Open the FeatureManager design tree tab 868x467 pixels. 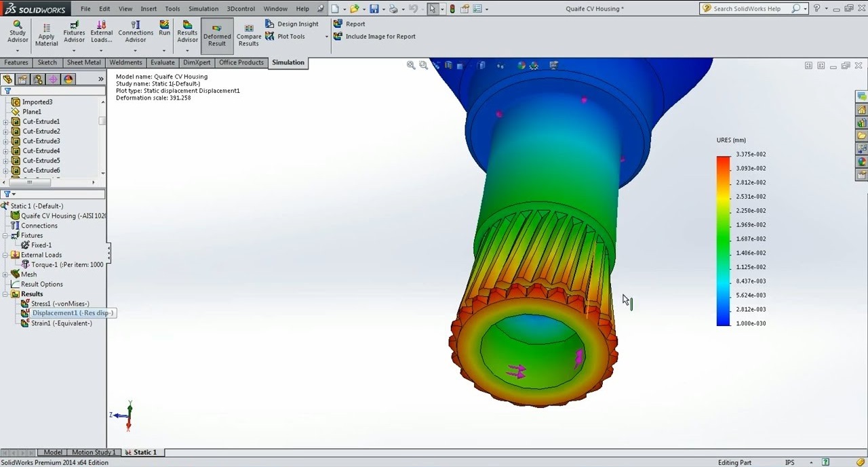7,79
